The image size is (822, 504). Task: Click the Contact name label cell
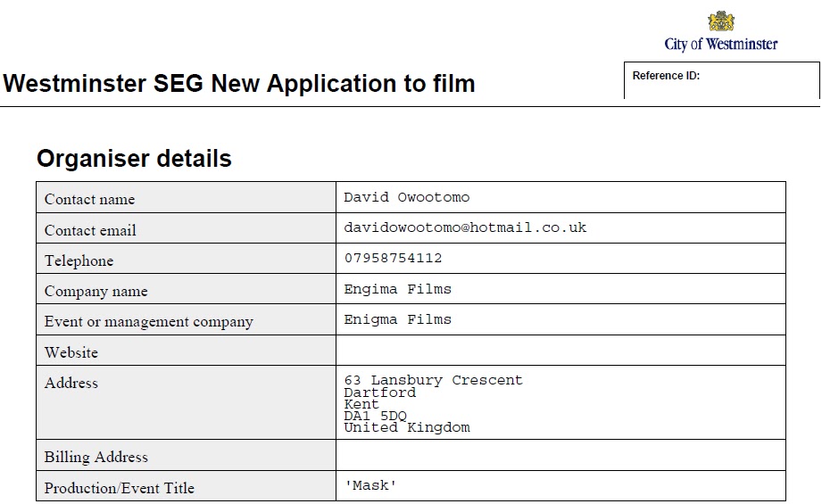coord(187,197)
